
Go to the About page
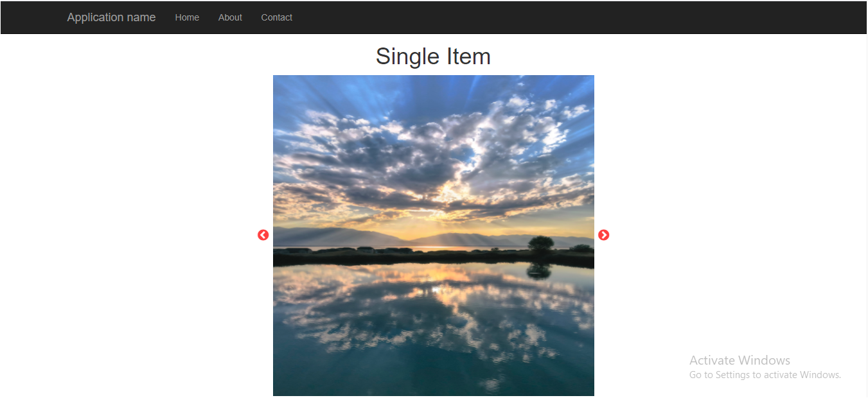coord(230,17)
